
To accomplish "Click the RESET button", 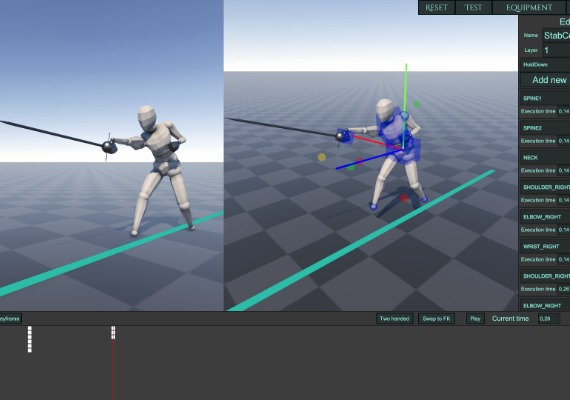I will coord(437,7).
